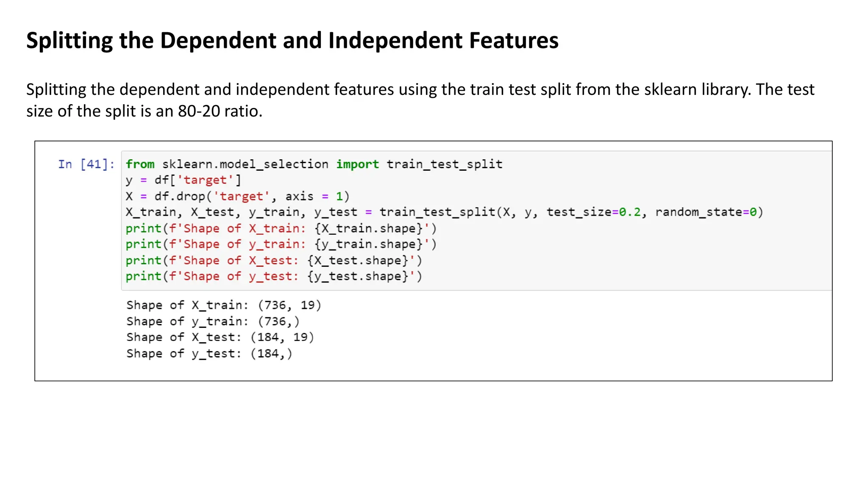Click the slide title about Splitting Features
868x488 pixels.
pos(292,41)
